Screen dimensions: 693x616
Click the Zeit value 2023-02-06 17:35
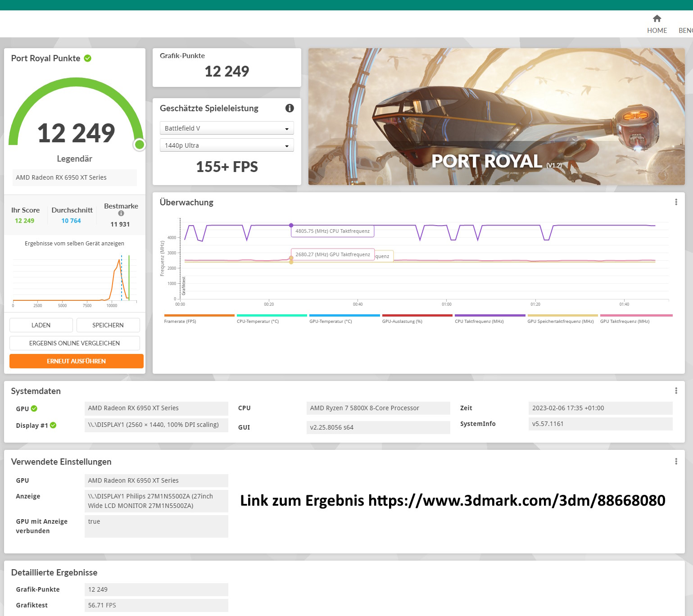(601, 408)
